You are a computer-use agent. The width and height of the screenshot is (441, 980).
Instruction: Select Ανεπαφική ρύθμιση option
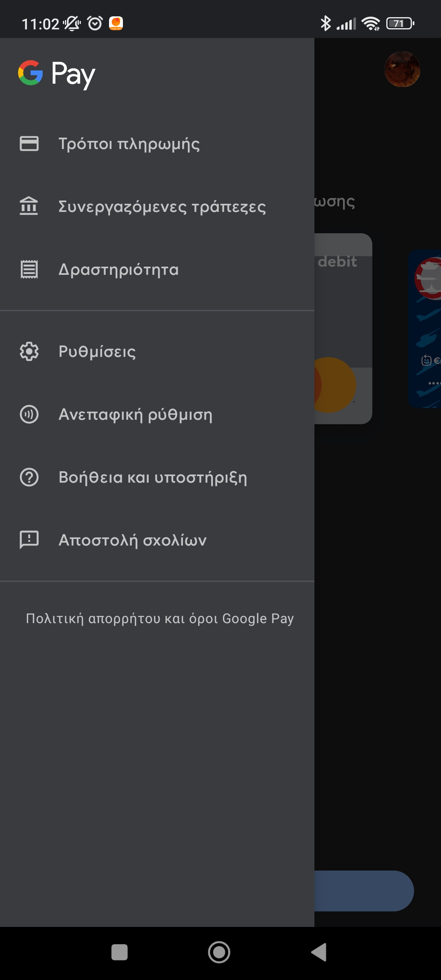136,414
